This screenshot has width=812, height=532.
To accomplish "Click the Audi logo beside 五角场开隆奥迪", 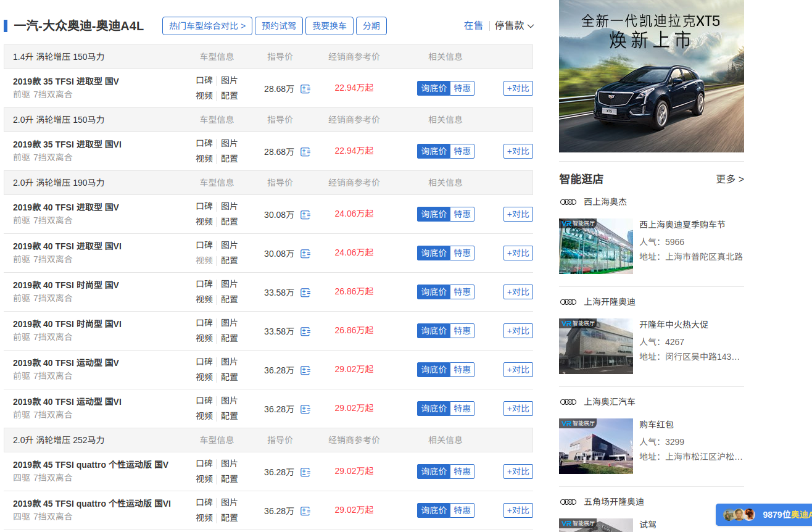I will (x=568, y=502).
